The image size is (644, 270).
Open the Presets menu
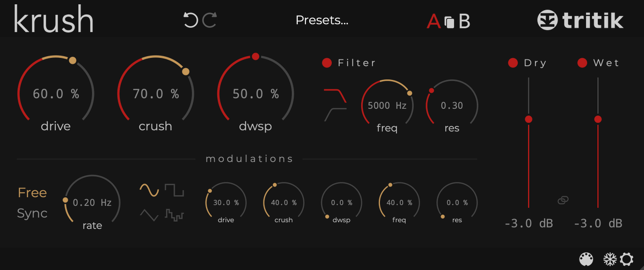(x=322, y=20)
